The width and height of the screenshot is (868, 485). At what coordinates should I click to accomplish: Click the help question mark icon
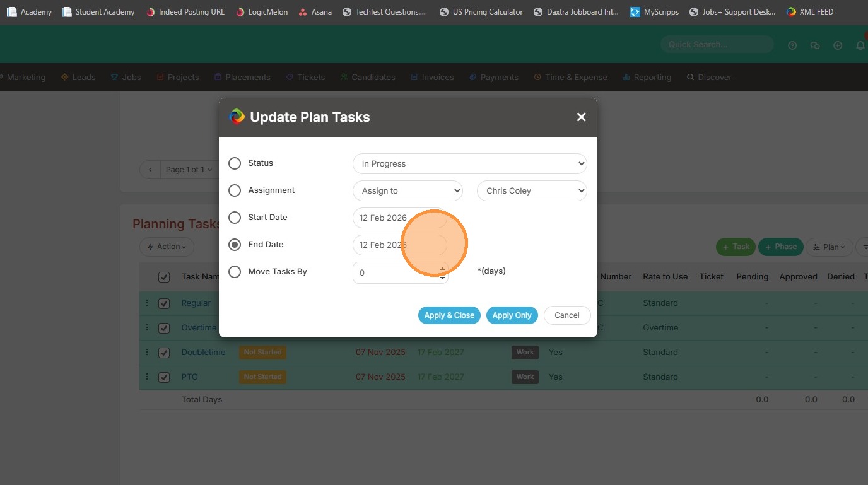792,45
